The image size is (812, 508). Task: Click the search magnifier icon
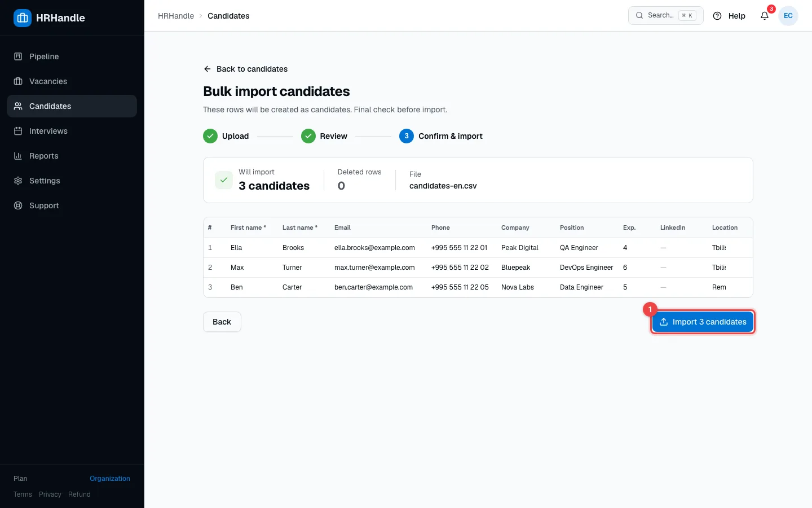click(639, 15)
